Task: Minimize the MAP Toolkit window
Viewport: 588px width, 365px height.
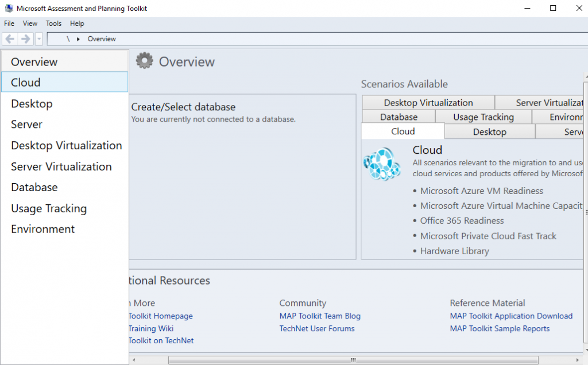Action: [x=527, y=8]
